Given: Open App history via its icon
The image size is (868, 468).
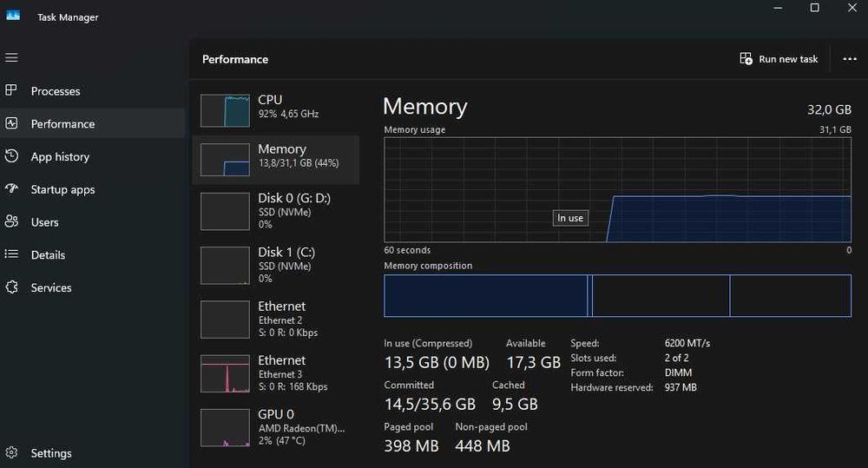Looking at the screenshot, I should (11, 156).
